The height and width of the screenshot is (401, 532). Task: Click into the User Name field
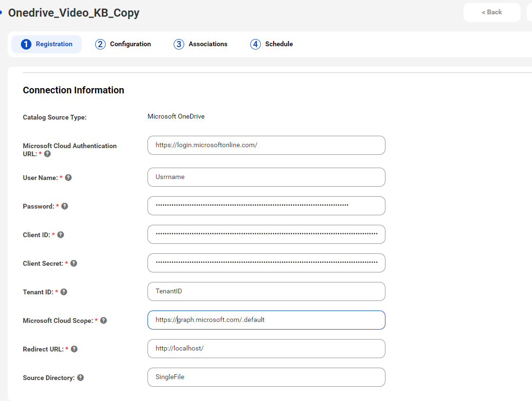coord(266,177)
